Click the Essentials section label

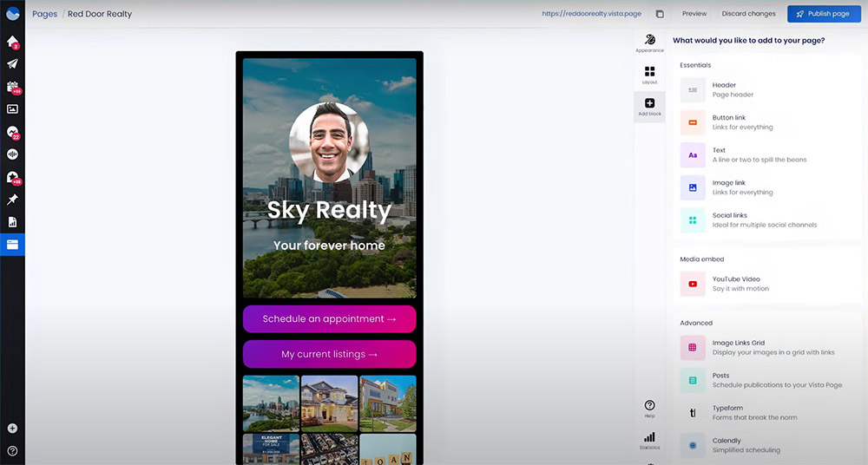(x=695, y=65)
